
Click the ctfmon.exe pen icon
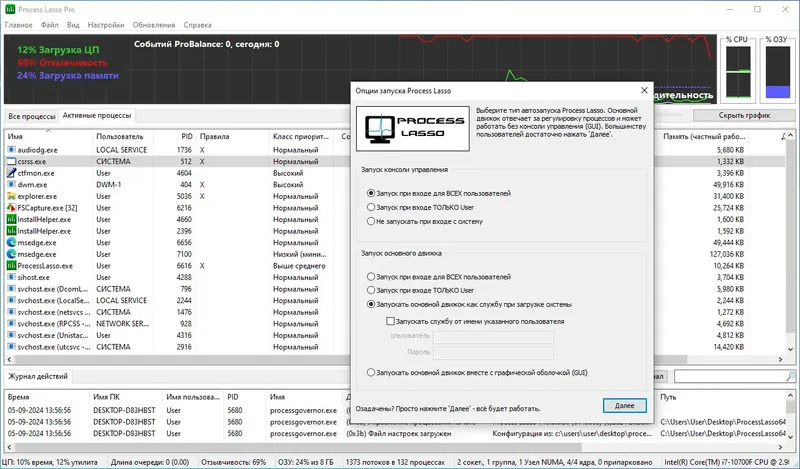11,173
